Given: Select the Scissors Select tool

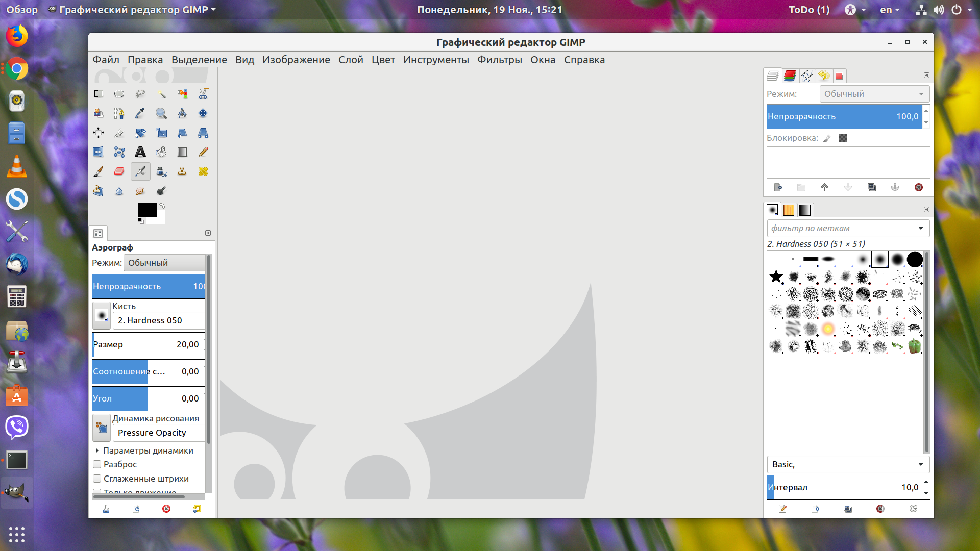Looking at the screenshot, I should click(203, 94).
